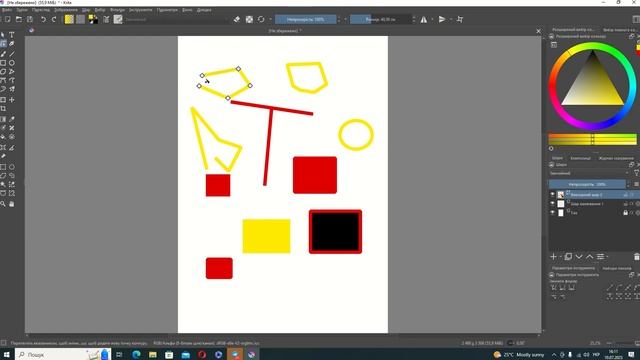Expand the horizontal mirror options arrow
This screenshot has width=640, height=360.
[432, 19]
